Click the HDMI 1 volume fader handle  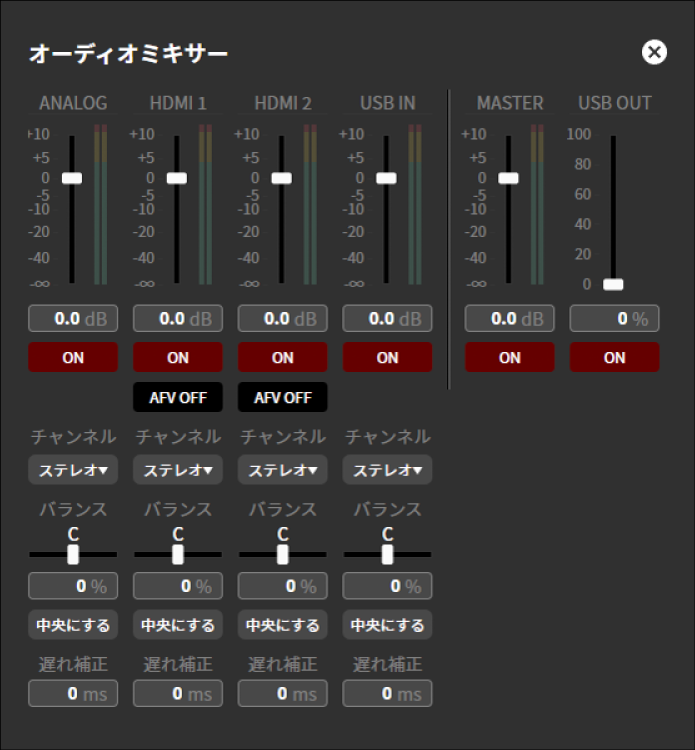[x=177, y=178]
